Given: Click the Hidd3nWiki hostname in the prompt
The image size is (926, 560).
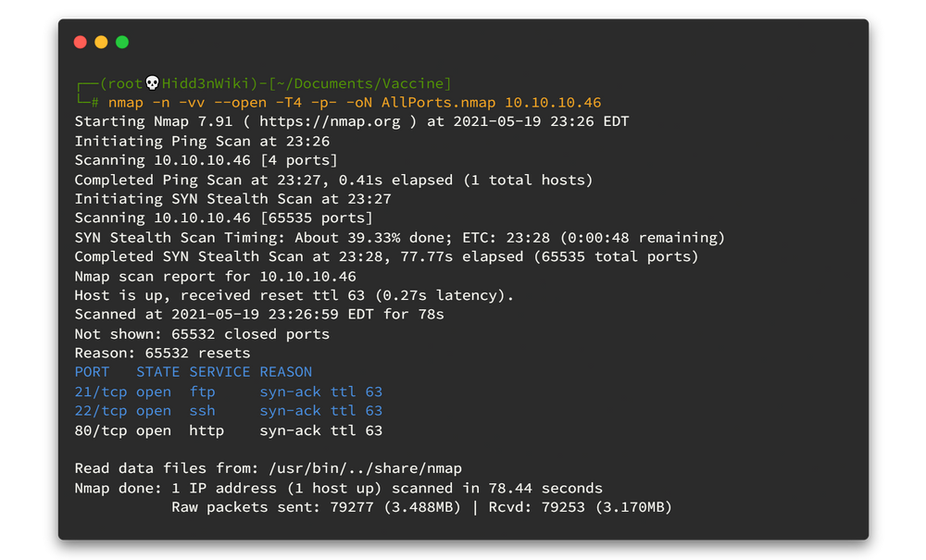Looking at the screenshot, I should pos(206,83).
